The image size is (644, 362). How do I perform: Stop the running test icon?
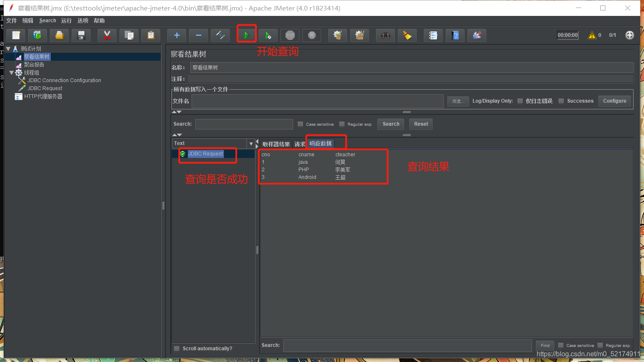(x=290, y=36)
